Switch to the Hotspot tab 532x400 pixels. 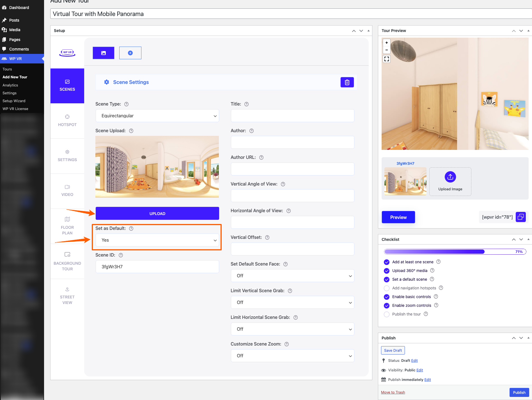tap(67, 121)
